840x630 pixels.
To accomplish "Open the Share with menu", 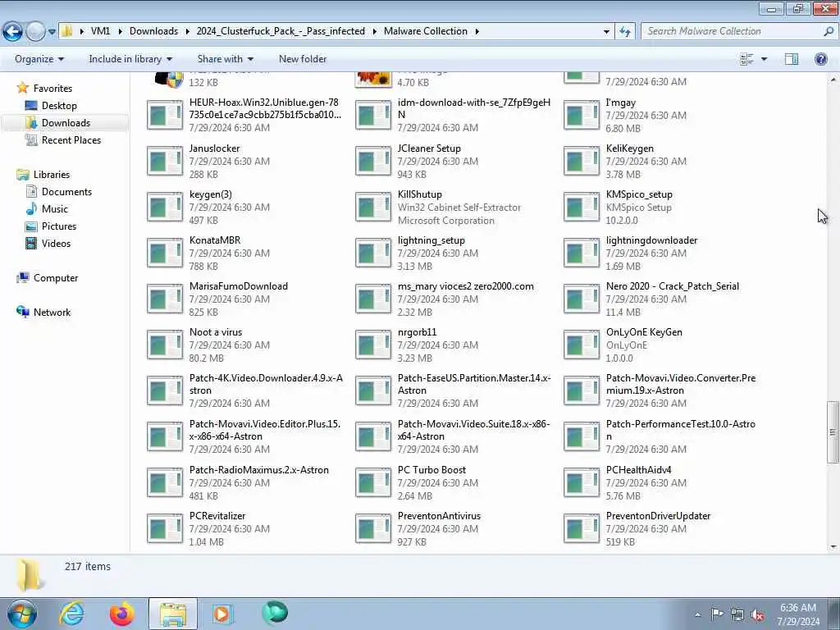I will coord(225,59).
